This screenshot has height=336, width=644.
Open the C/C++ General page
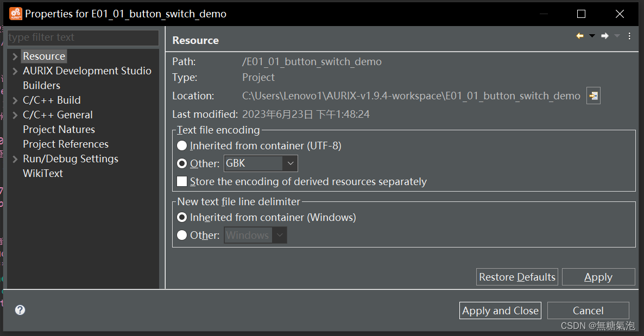click(x=58, y=115)
